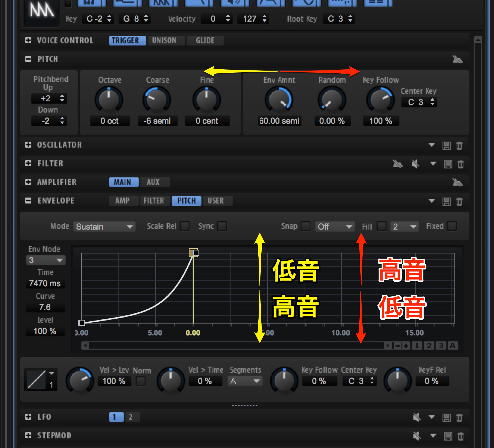Mute the STEPMOD section with the speaker icon
Screen dimensions: 494x448
coord(417,436)
